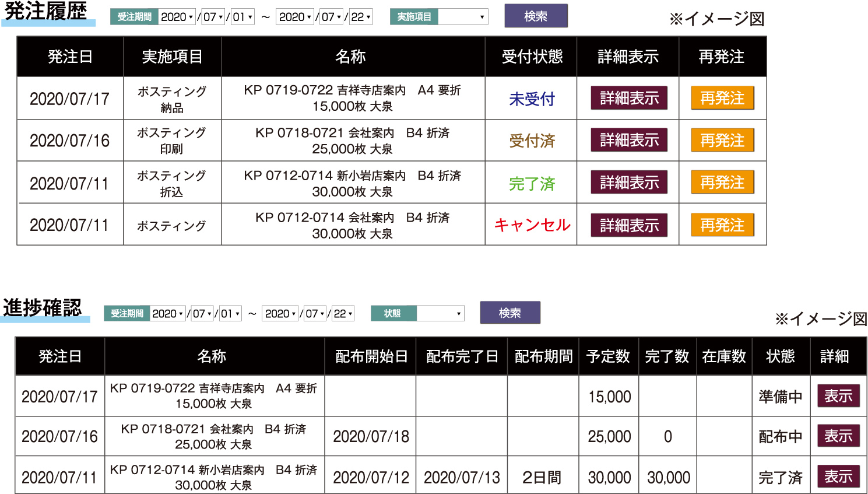The width and height of the screenshot is (868, 494).
Task: Open end year dropdown in 進捗確認
Action: 280,313
